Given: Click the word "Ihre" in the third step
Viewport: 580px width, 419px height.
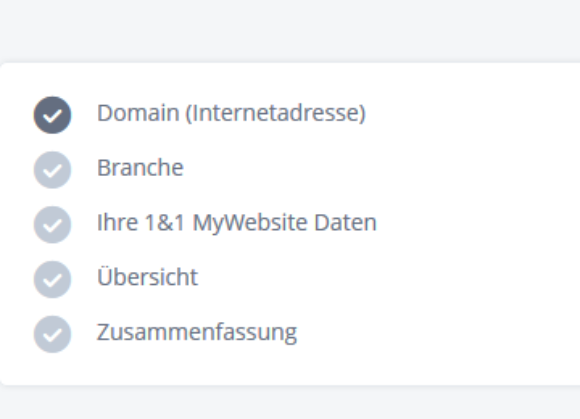Looking at the screenshot, I should (117, 223).
